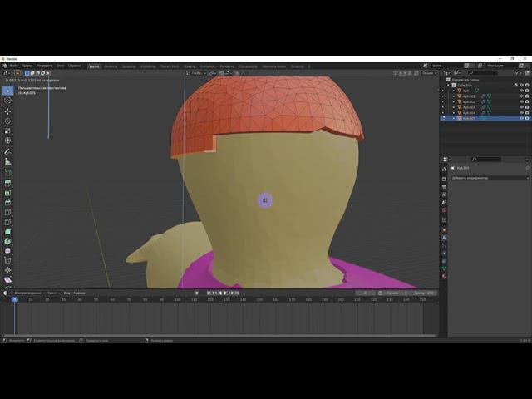532x399 pixels.
Task: Toggle proportional editing in viewport header
Action: [x=237, y=73]
